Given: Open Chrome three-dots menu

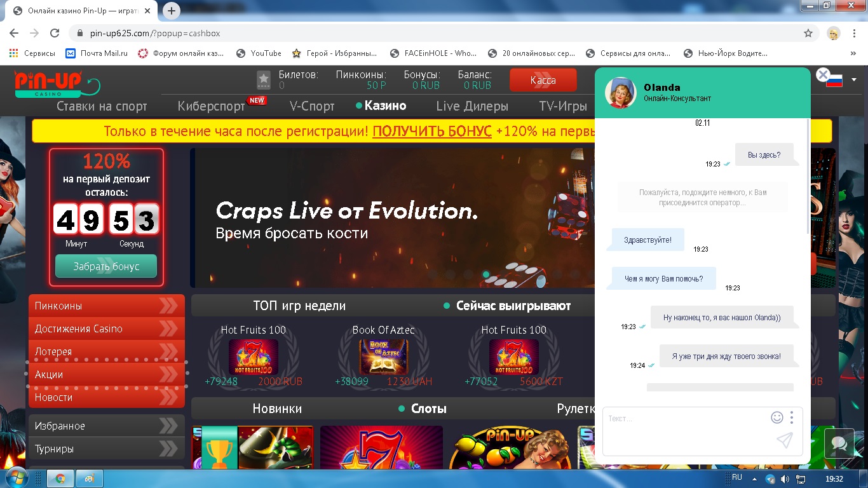Looking at the screenshot, I should (855, 33).
